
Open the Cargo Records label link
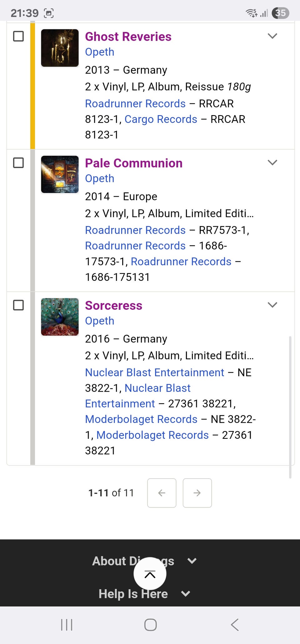161,119
